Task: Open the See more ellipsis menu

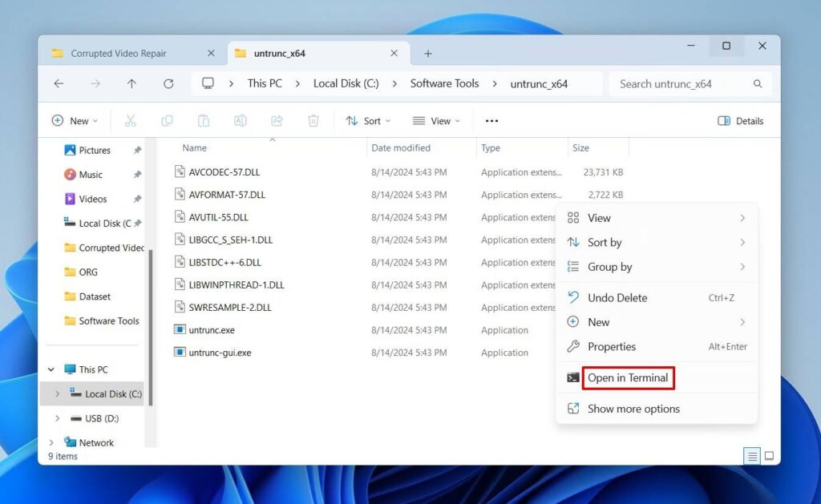Action: 491,120
